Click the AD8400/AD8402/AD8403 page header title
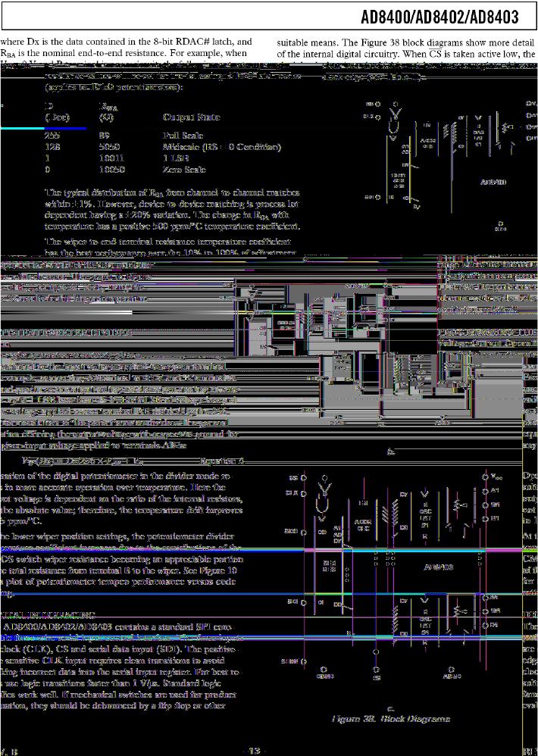The height and width of the screenshot is (756, 538). pos(439,17)
